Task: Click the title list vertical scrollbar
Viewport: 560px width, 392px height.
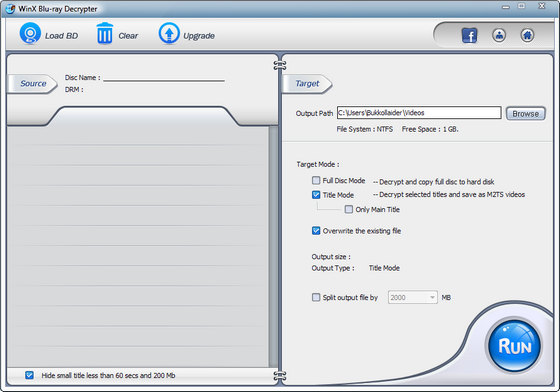Action: pyautogui.click(x=273, y=246)
